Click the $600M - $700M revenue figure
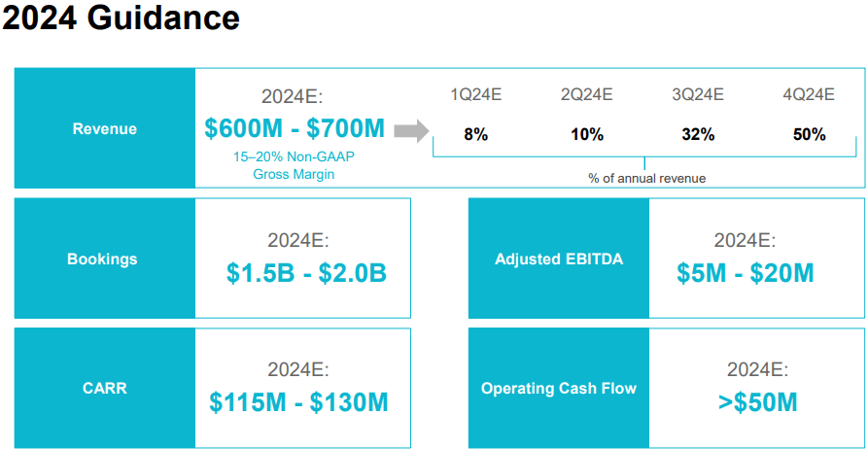This screenshot has width=868, height=449. (295, 128)
